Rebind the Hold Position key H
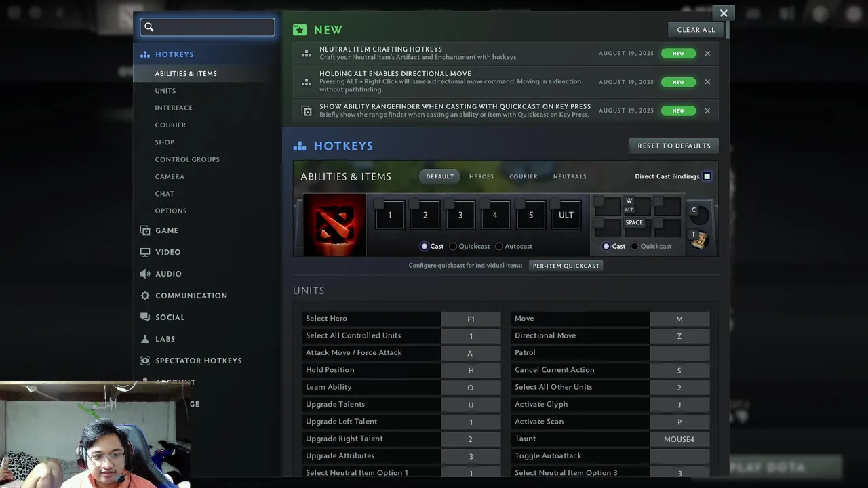Viewport: 868px width, 488px height. (471, 370)
